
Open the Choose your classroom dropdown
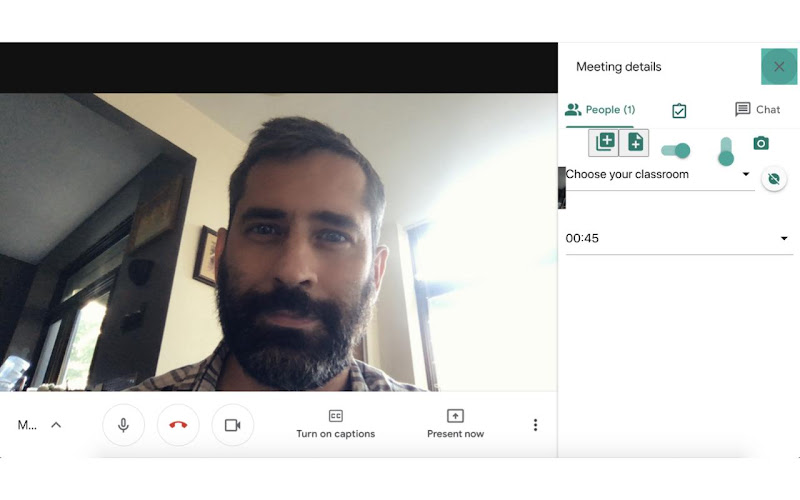pyautogui.click(x=658, y=174)
